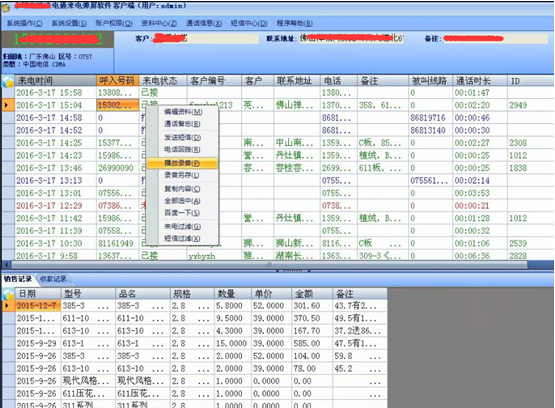Image resolution: width=555 pixels, height=408 pixels.
Task: Click the horizontal scrollbar left arrow
Action: point(6,265)
